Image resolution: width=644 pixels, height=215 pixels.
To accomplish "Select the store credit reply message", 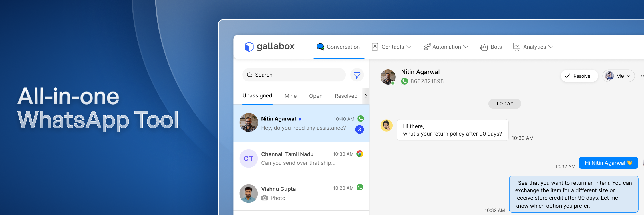I will [573, 194].
